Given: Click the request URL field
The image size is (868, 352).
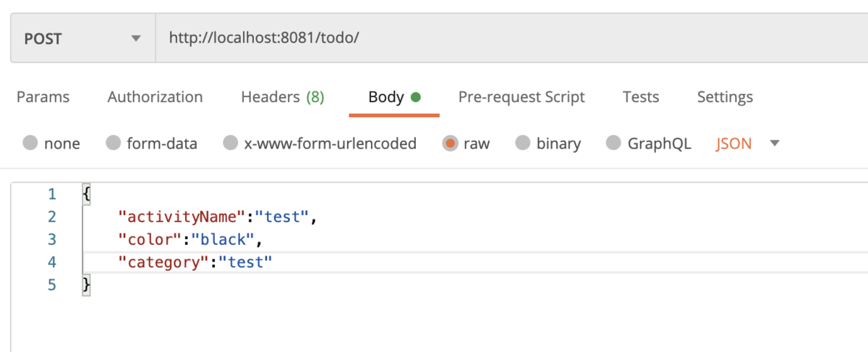Looking at the screenshot, I should tap(511, 38).
